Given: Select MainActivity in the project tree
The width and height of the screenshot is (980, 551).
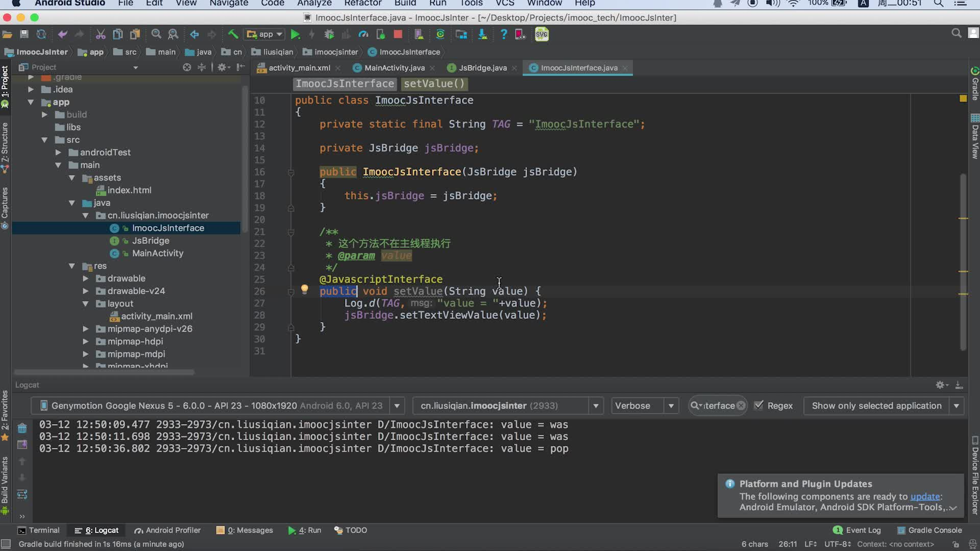Looking at the screenshot, I should 157,254.
